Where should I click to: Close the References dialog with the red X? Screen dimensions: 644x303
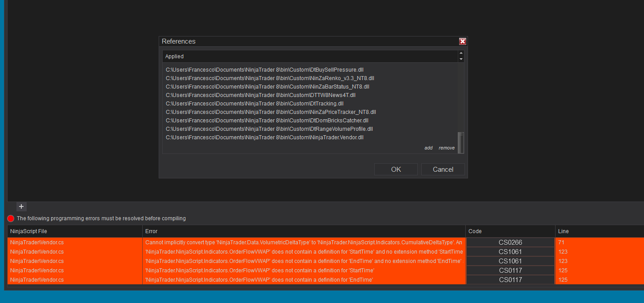click(462, 41)
